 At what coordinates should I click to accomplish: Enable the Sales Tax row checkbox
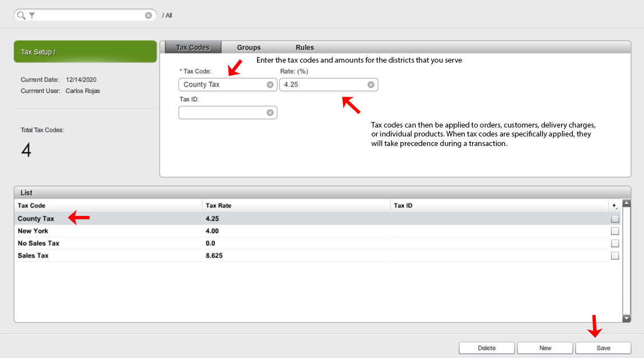615,256
